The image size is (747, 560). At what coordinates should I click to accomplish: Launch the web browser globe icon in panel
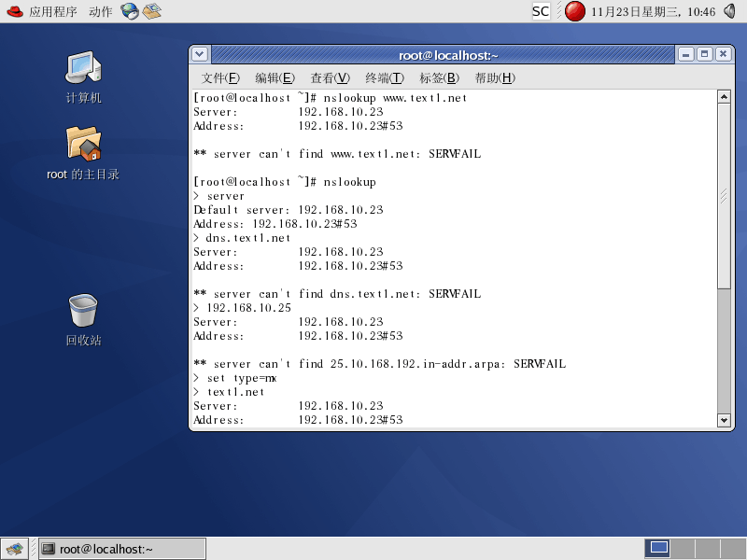click(130, 11)
